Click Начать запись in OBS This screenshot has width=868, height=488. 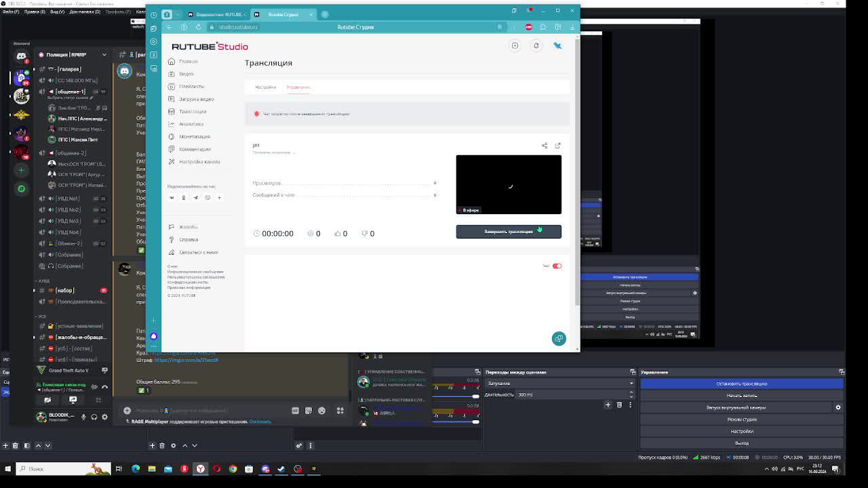tap(742, 396)
